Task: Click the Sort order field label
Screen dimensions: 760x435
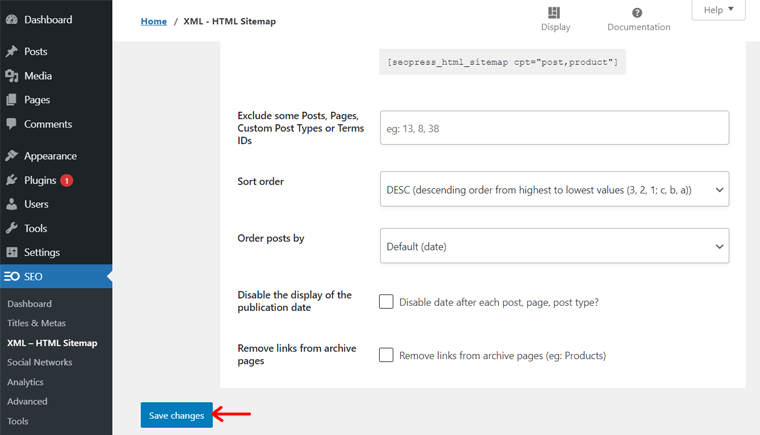Action: [261, 181]
